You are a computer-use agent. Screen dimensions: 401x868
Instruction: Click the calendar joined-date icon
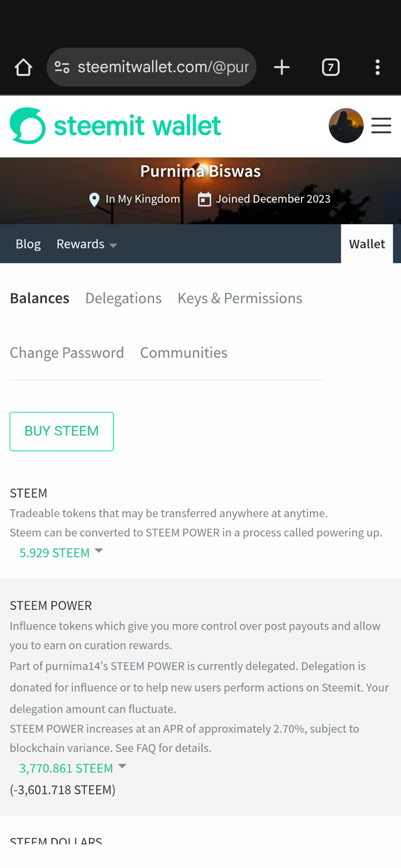(204, 200)
